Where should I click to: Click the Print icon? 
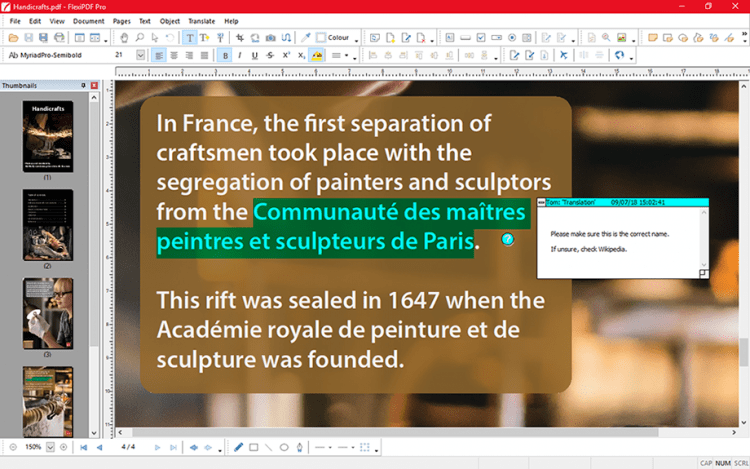click(58, 38)
